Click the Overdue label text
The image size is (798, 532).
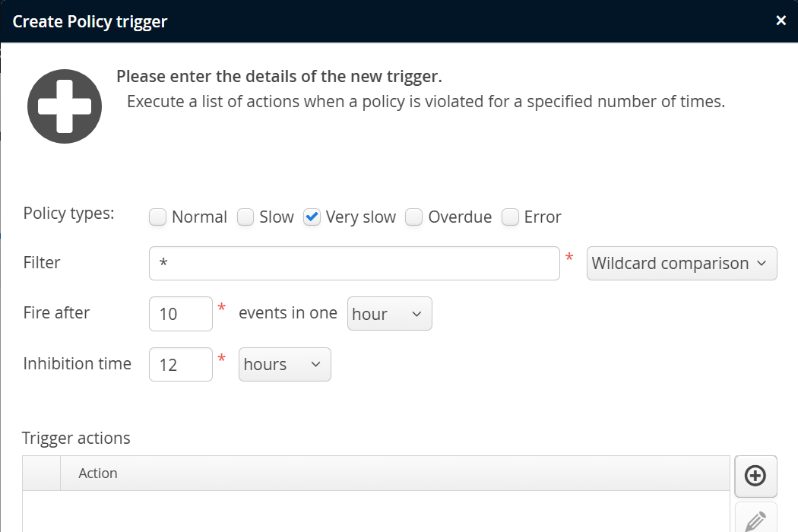pyautogui.click(x=460, y=217)
